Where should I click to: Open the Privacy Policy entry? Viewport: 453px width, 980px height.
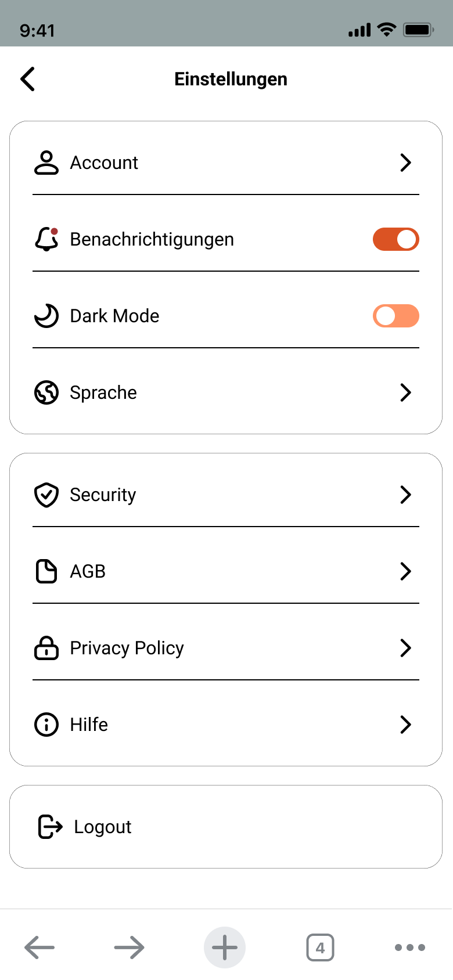(127, 648)
